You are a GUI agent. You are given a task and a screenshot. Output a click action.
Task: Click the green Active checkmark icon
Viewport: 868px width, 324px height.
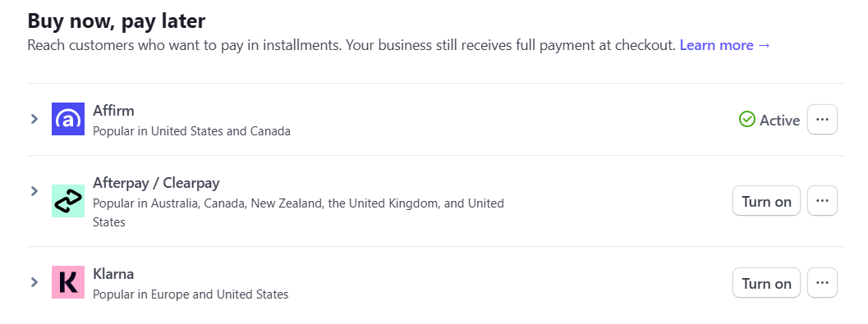(747, 120)
